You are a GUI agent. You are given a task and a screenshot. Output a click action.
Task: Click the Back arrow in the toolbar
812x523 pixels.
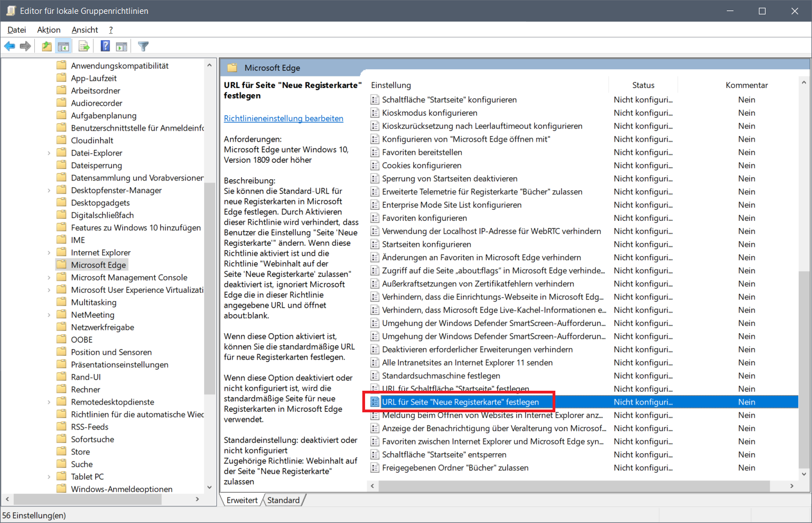pos(9,46)
